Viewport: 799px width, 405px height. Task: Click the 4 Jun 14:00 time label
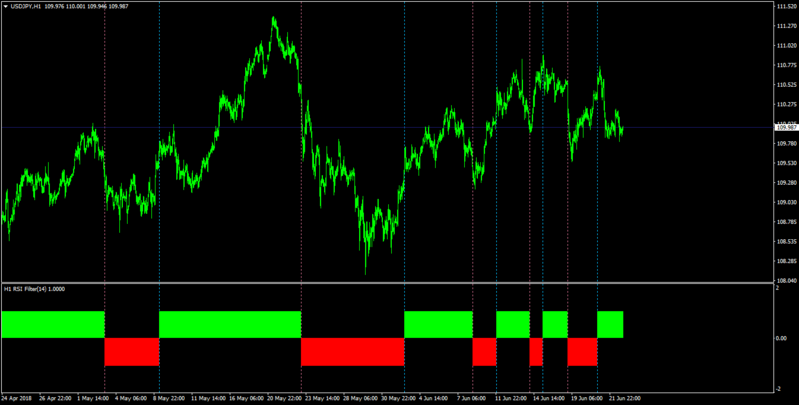pos(434,398)
